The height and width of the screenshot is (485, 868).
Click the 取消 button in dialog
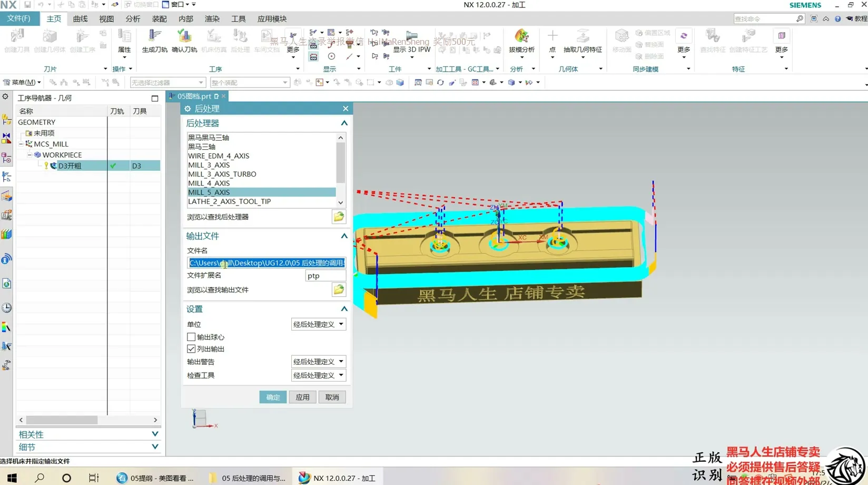click(x=332, y=397)
